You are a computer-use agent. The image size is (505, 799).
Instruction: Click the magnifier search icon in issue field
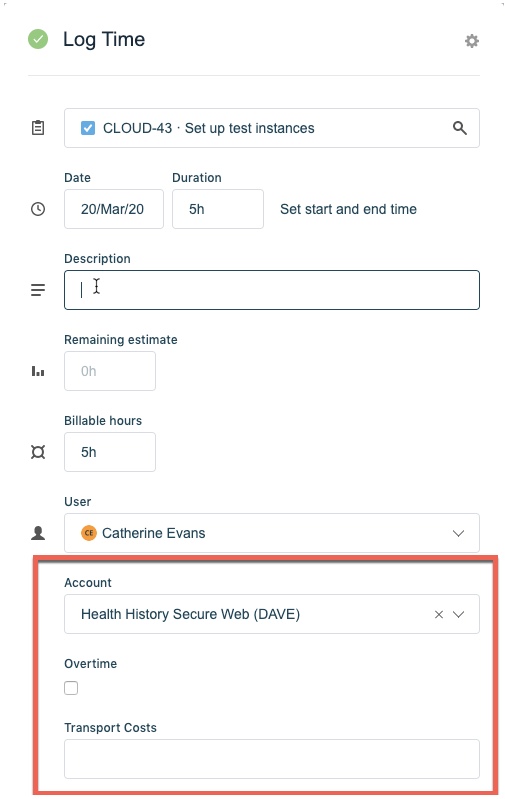click(460, 128)
